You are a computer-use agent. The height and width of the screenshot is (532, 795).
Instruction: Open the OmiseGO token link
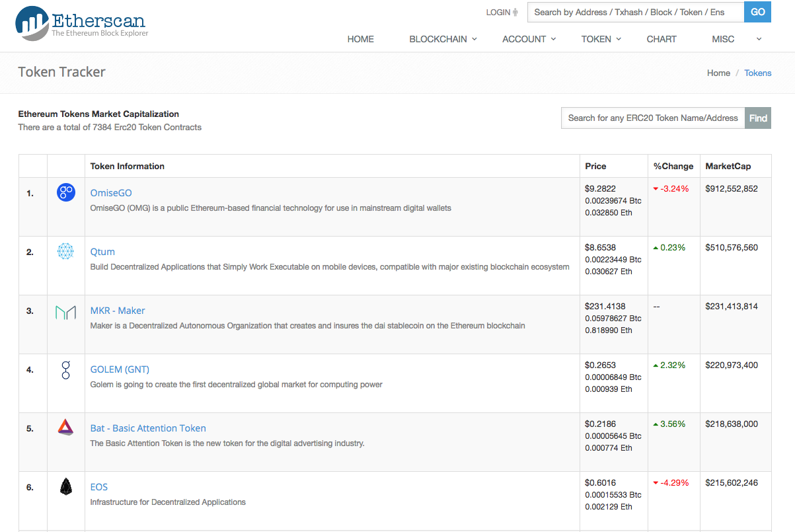coord(111,193)
